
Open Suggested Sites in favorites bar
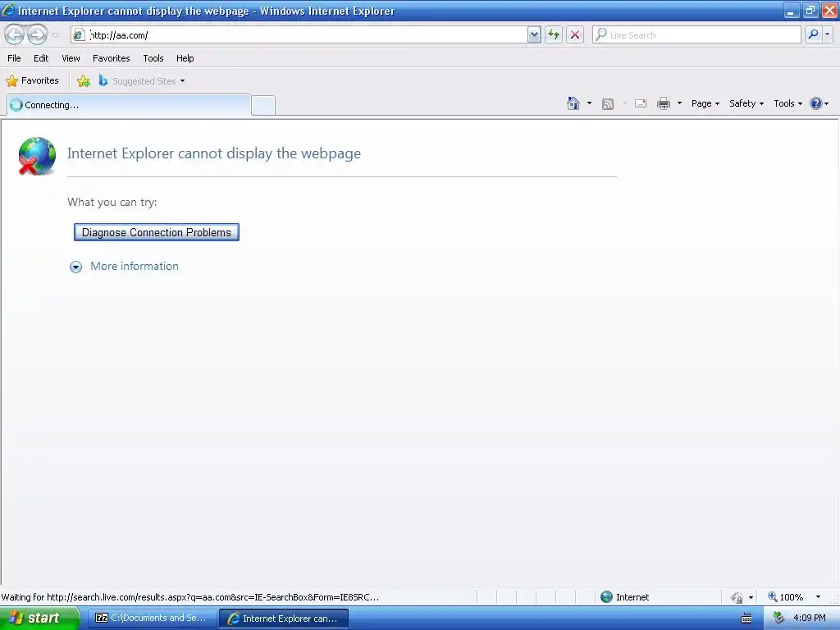point(142,81)
